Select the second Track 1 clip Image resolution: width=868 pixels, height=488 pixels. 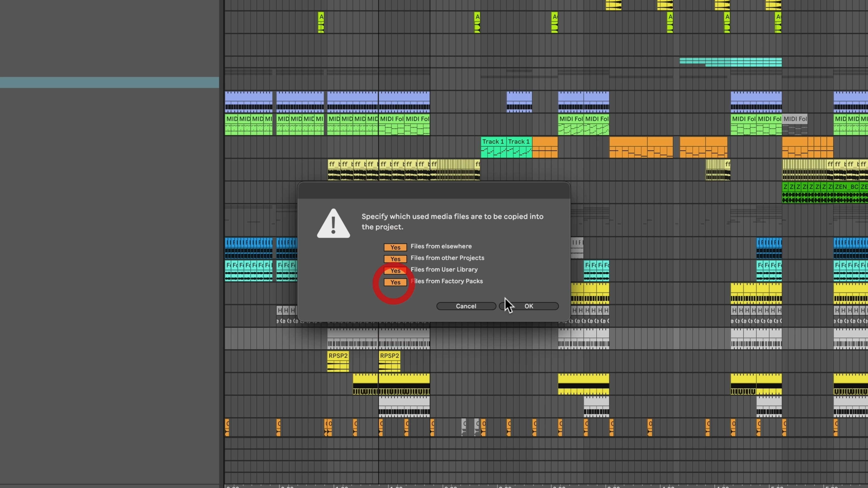tap(519, 147)
